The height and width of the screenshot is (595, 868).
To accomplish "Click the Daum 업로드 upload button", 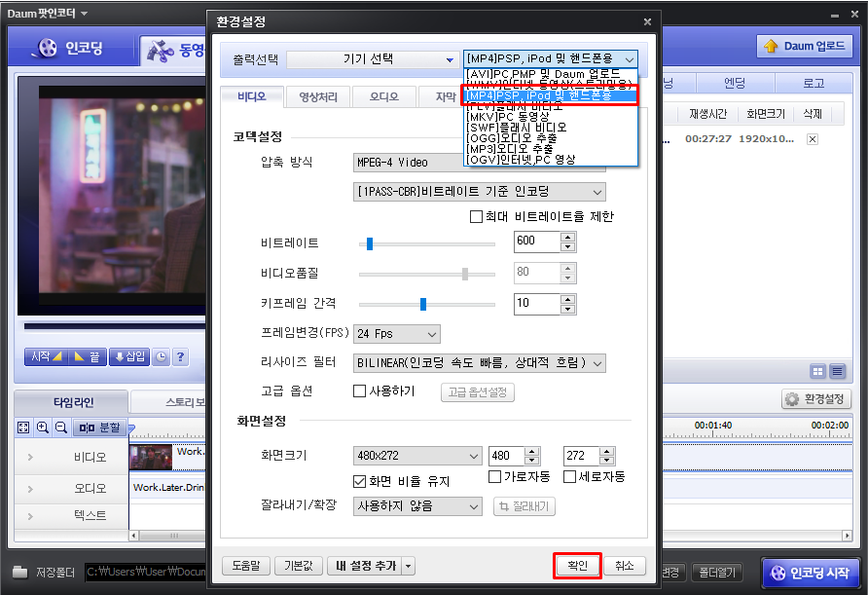I will pyautogui.click(x=805, y=46).
